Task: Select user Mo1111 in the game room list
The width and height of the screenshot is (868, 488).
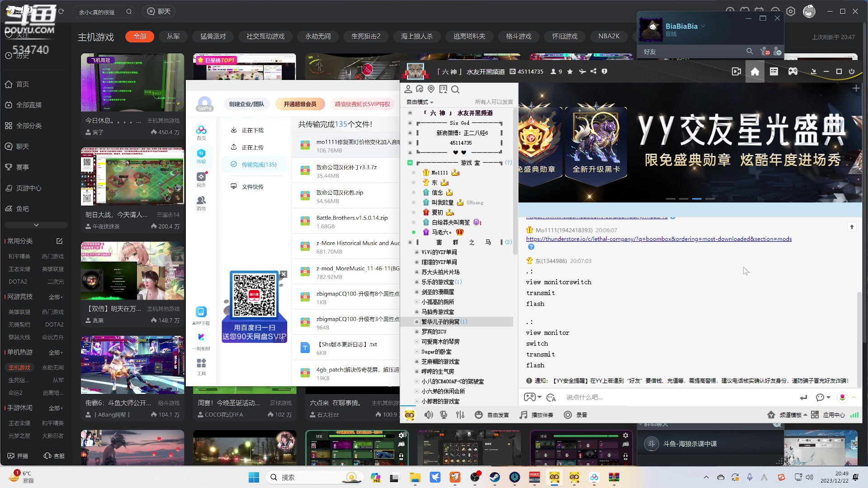Action: coord(439,173)
